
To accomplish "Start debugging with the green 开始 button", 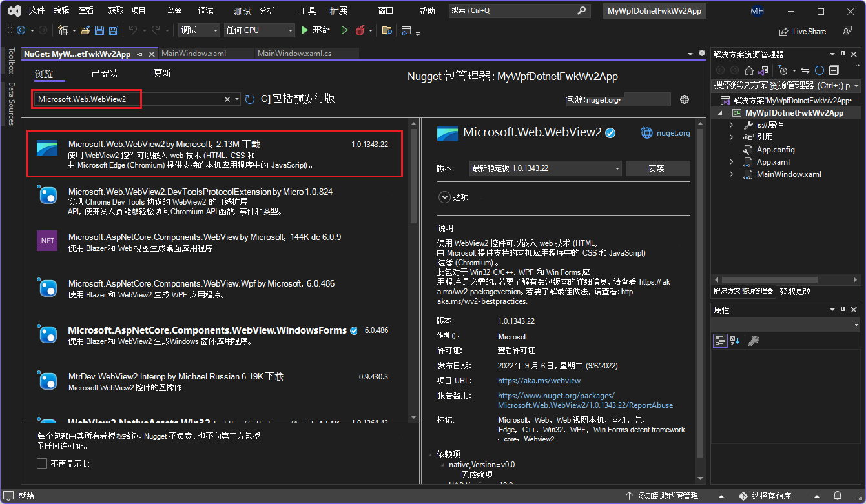I will coord(312,30).
